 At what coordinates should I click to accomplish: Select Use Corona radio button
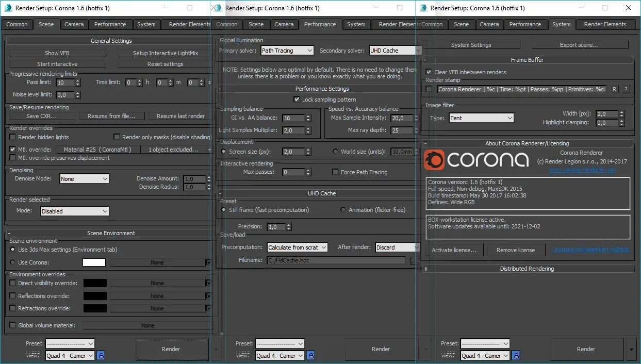13,262
